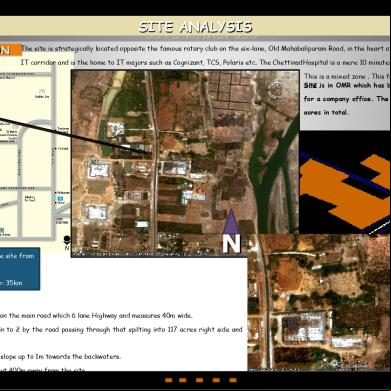391x391 pixels.
Task: Click the orange 3D site model image
Action: [345, 182]
